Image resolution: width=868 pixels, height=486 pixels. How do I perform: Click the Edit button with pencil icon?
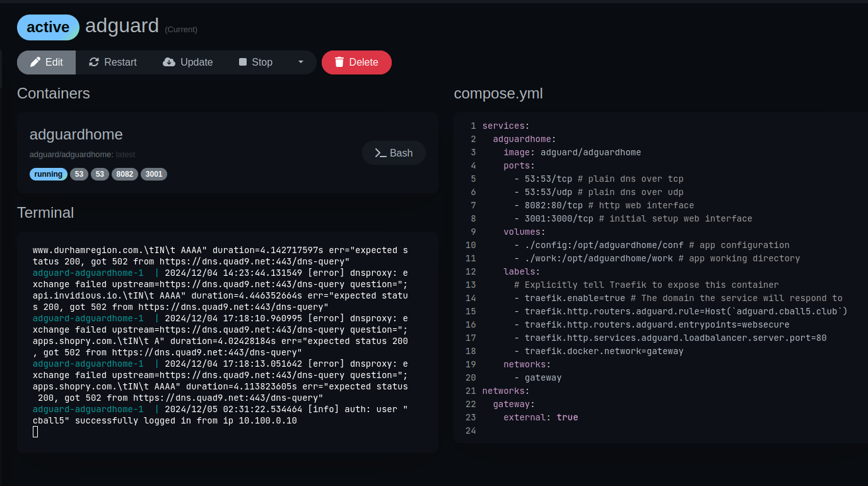coord(47,62)
